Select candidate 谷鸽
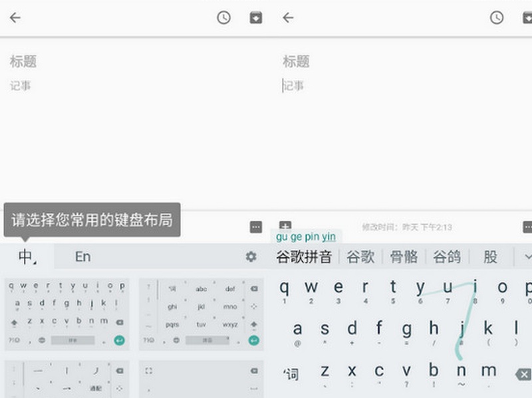Image resolution: width=532 pixels, height=398 pixels. 447,256
